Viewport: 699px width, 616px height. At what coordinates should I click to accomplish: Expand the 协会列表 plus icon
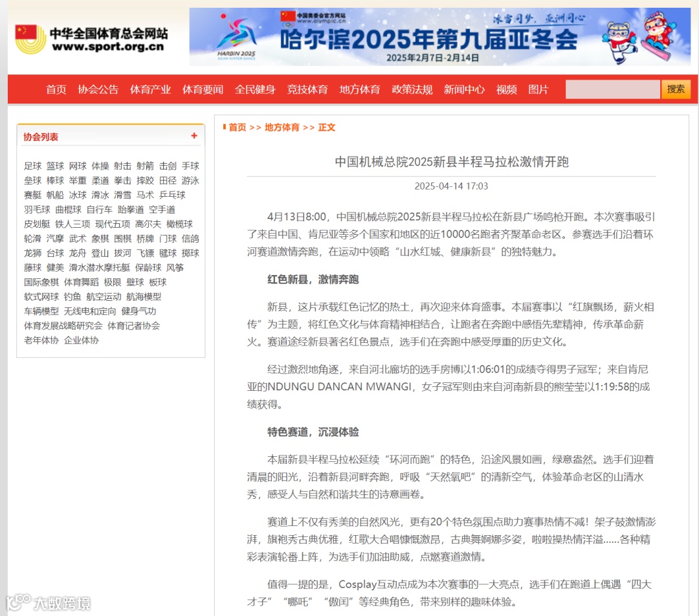coord(194,135)
